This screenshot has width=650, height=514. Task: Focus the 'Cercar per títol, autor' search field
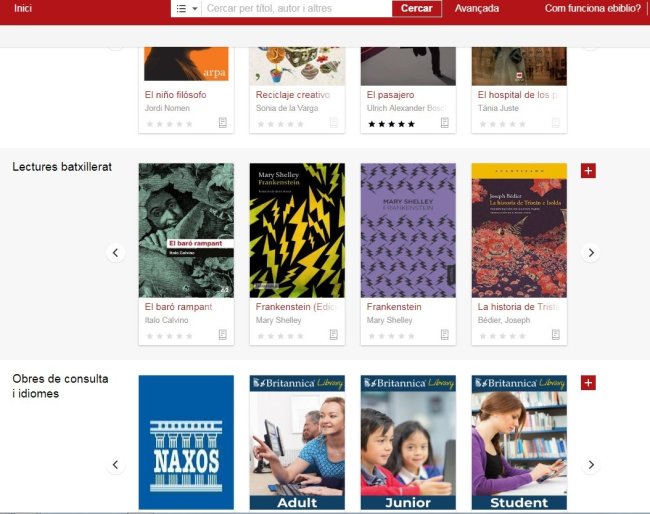pyautogui.click(x=297, y=8)
